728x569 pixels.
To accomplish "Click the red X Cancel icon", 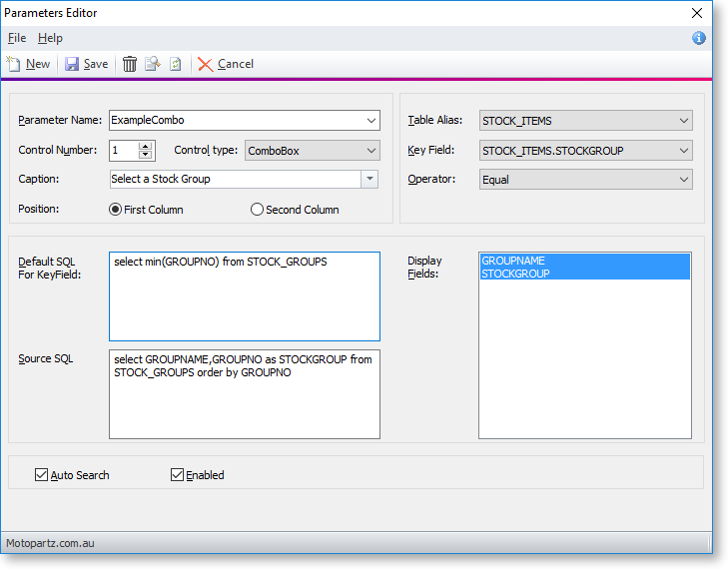I will tap(206, 64).
